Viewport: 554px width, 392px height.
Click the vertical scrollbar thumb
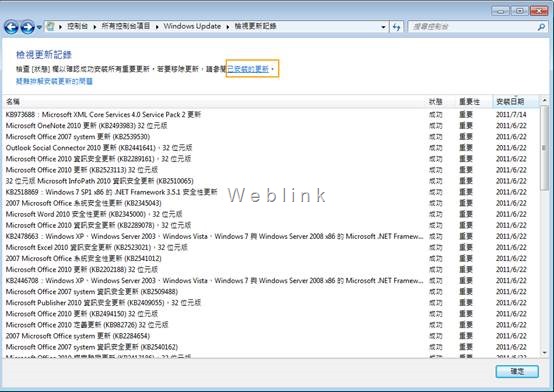pos(544,148)
